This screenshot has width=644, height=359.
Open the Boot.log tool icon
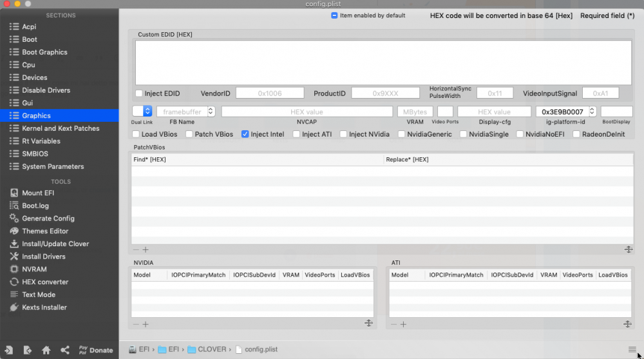pos(14,206)
